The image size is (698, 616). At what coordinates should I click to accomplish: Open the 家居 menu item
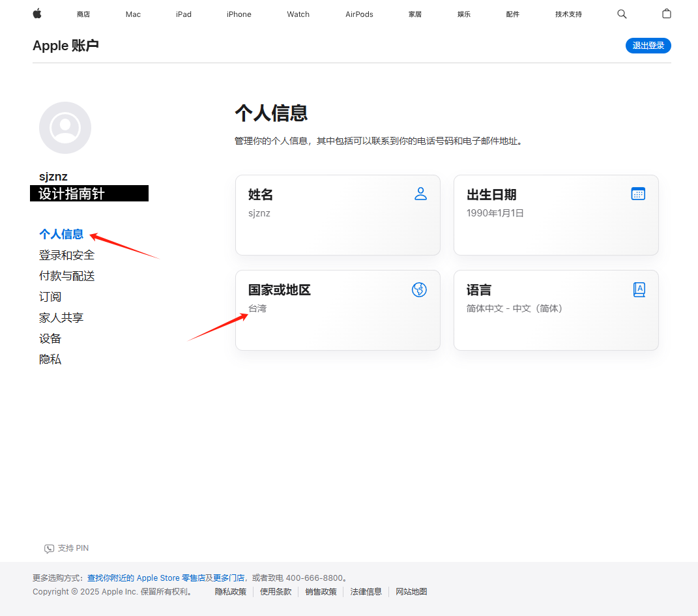point(415,14)
